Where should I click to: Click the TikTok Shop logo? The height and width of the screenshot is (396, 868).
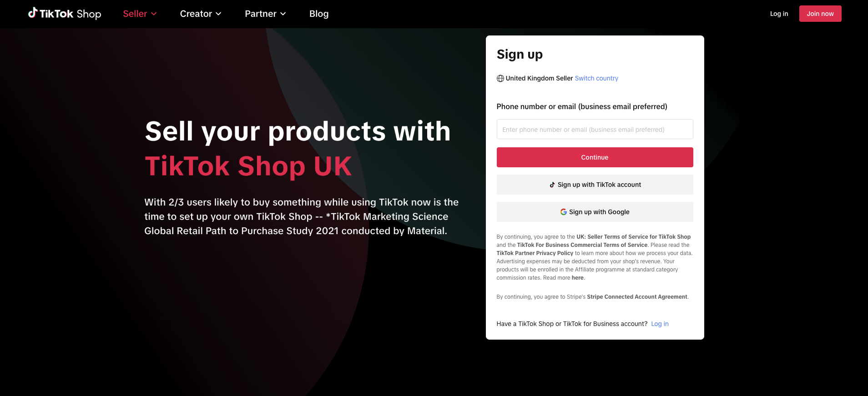[65, 14]
